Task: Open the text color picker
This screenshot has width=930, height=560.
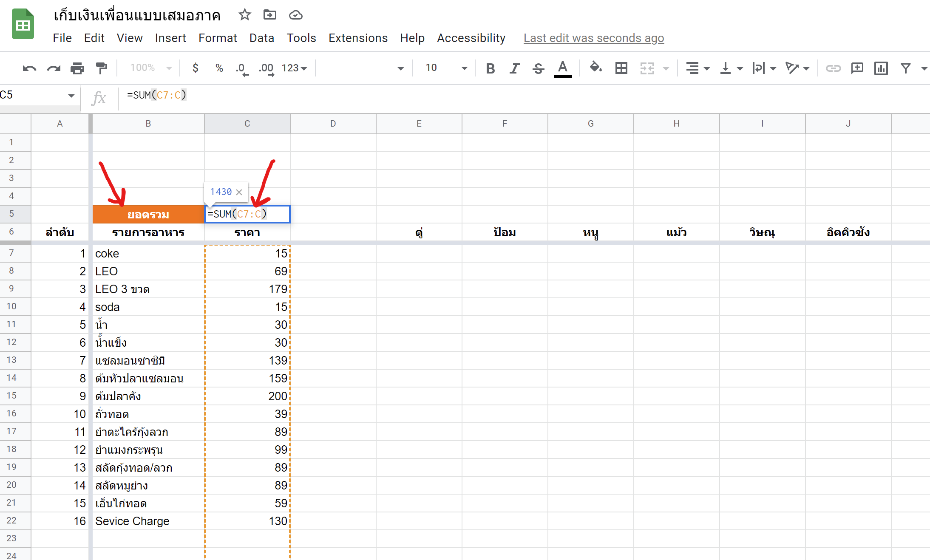Action: click(x=563, y=68)
